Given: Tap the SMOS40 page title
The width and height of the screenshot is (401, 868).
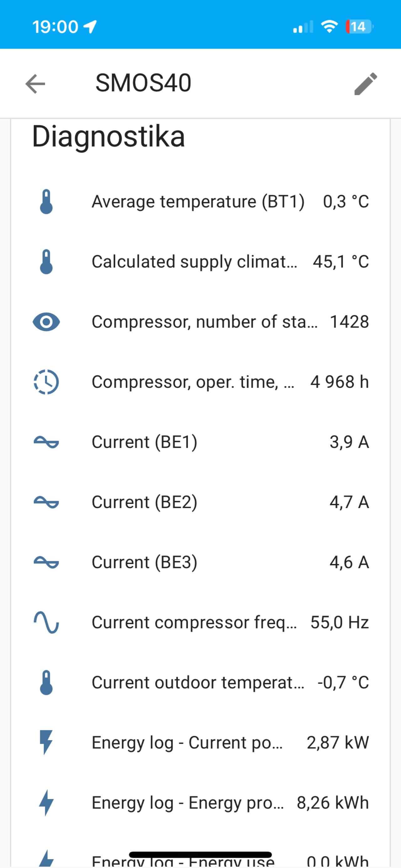Looking at the screenshot, I should point(143,83).
